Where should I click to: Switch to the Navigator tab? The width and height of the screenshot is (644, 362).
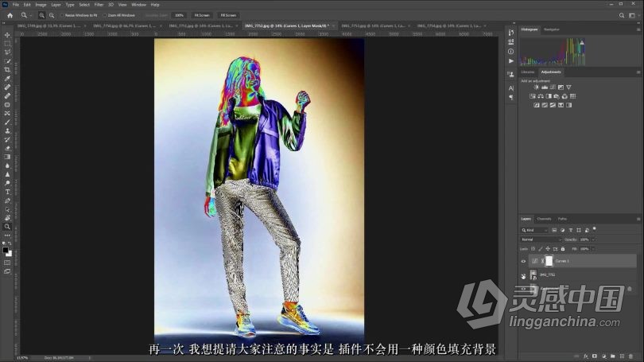coord(551,29)
